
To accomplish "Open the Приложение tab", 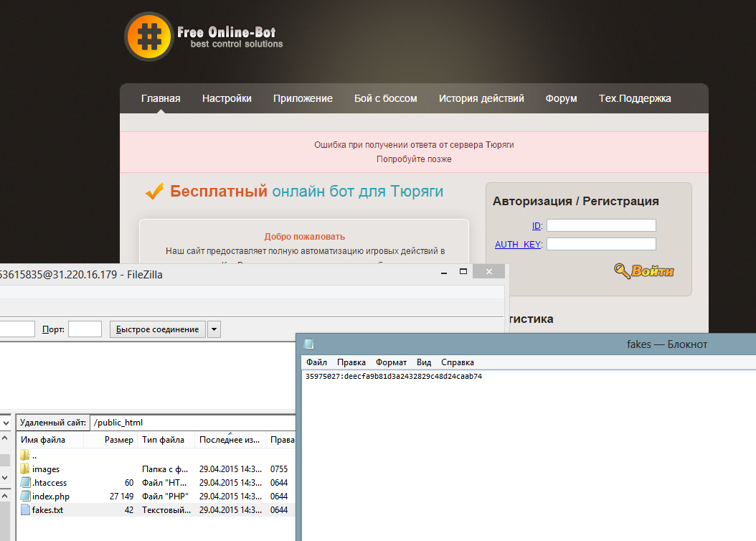I will 303,98.
